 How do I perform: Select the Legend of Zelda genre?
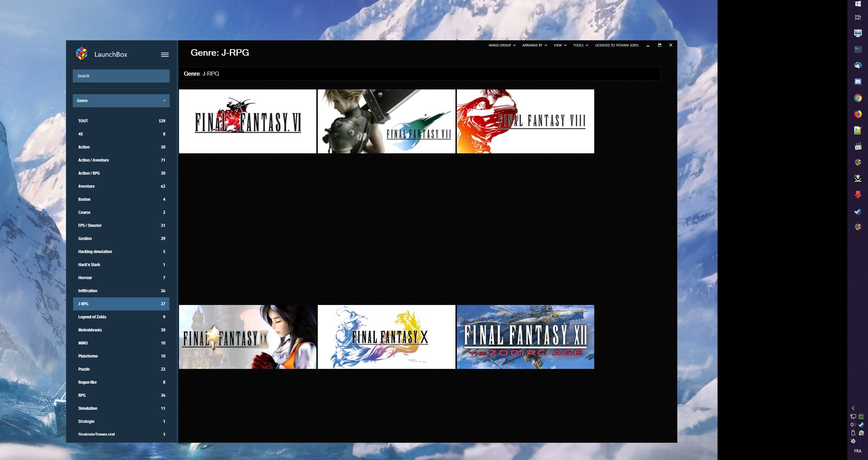click(121, 317)
